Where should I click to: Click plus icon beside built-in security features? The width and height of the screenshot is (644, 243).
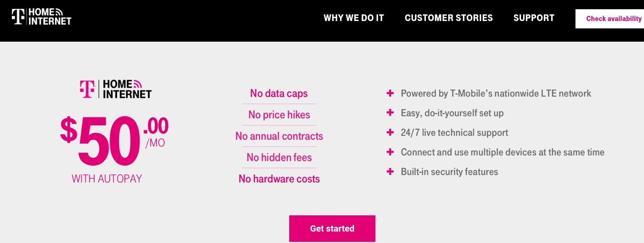point(390,171)
